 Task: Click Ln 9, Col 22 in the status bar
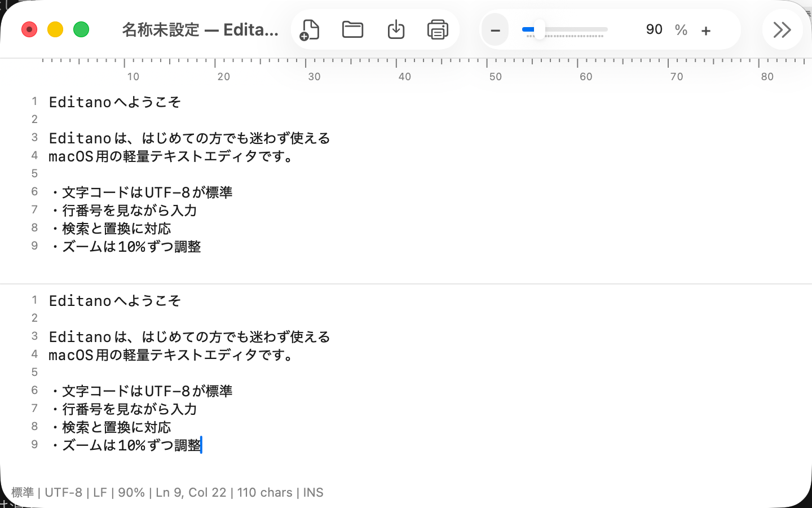pos(191,492)
